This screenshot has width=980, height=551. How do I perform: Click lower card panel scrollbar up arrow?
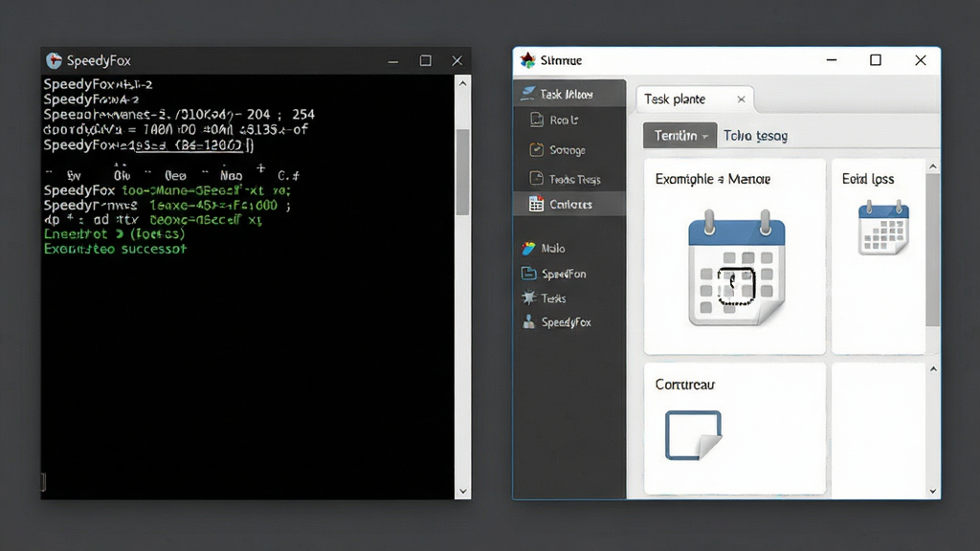pyautogui.click(x=932, y=369)
